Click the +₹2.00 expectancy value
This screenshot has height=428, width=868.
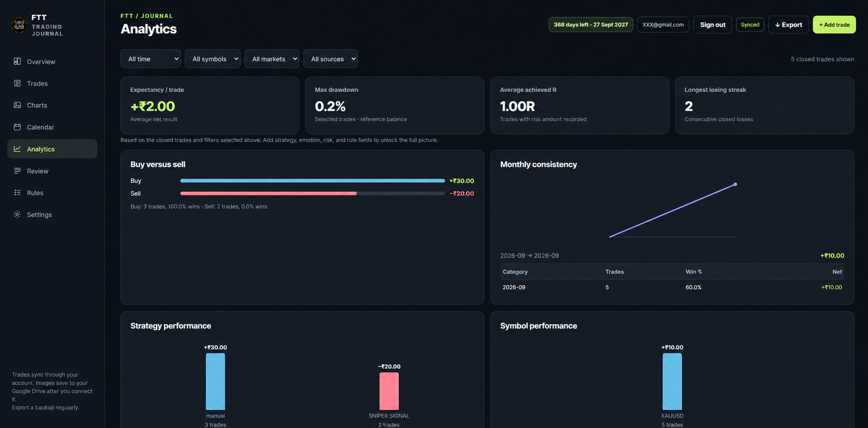point(153,106)
